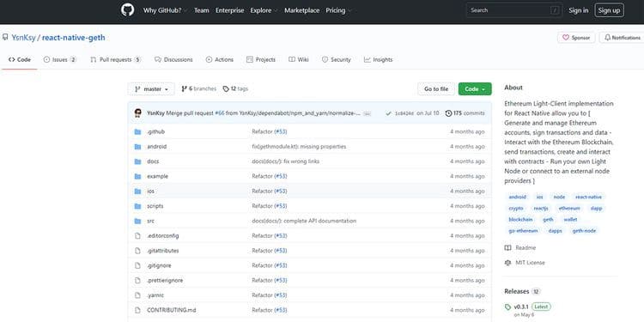The height and width of the screenshot is (322, 644).
Task: Click the Go to file button
Action: 436,88
